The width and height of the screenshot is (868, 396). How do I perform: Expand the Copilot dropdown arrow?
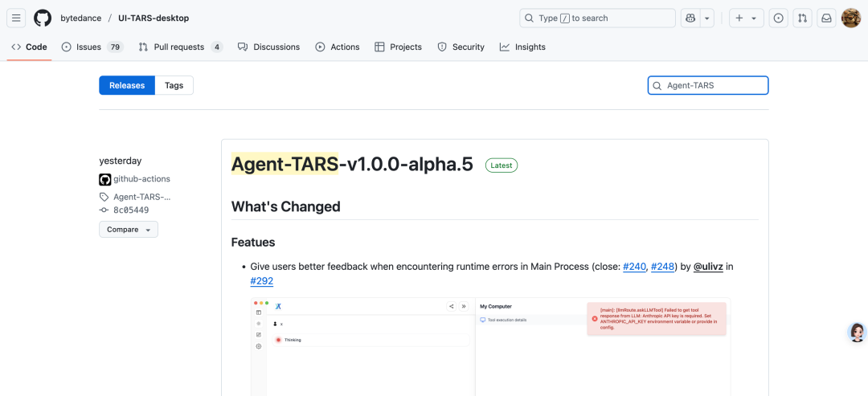click(x=707, y=18)
